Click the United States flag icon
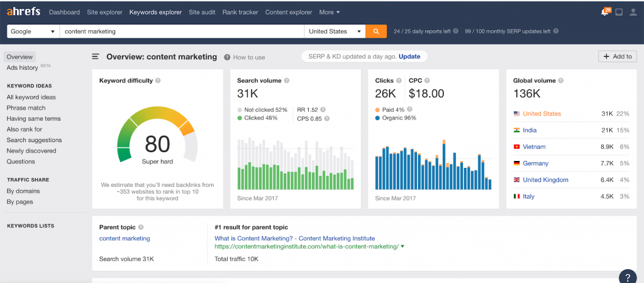Image resolution: width=644 pixels, height=283 pixels. pyautogui.click(x=517, y=114)
